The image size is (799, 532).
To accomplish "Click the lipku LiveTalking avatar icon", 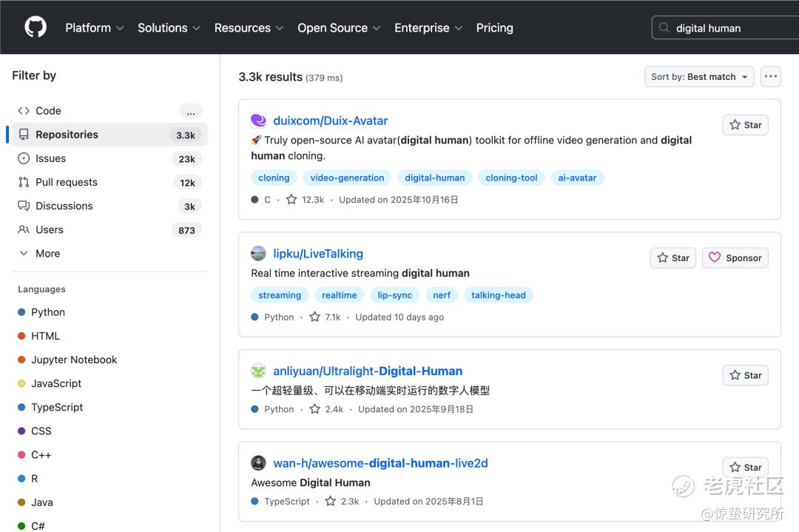I will pyautogui.click(x=258, y=254).
